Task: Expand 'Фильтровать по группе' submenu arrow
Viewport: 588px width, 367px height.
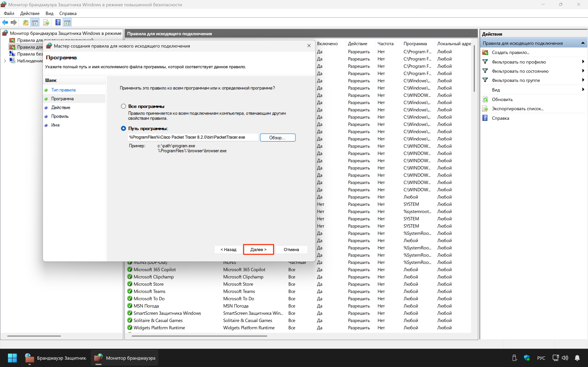Action: tap(583, 80)
